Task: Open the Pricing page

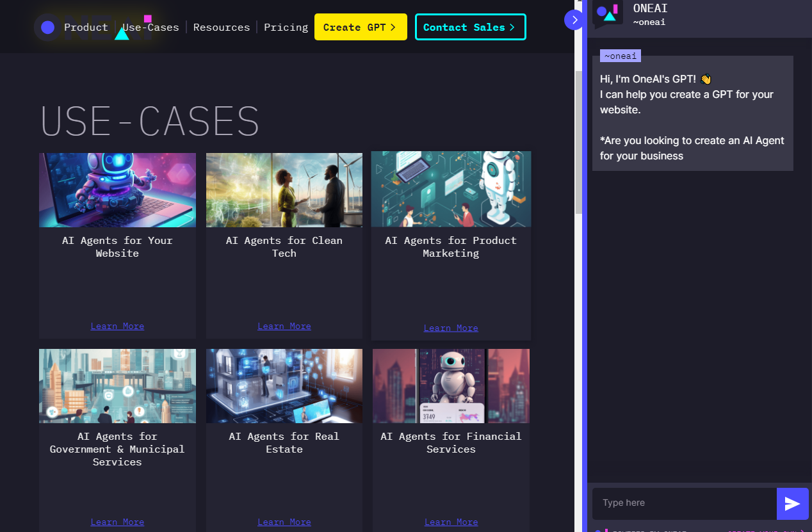Action: (286, 28)
